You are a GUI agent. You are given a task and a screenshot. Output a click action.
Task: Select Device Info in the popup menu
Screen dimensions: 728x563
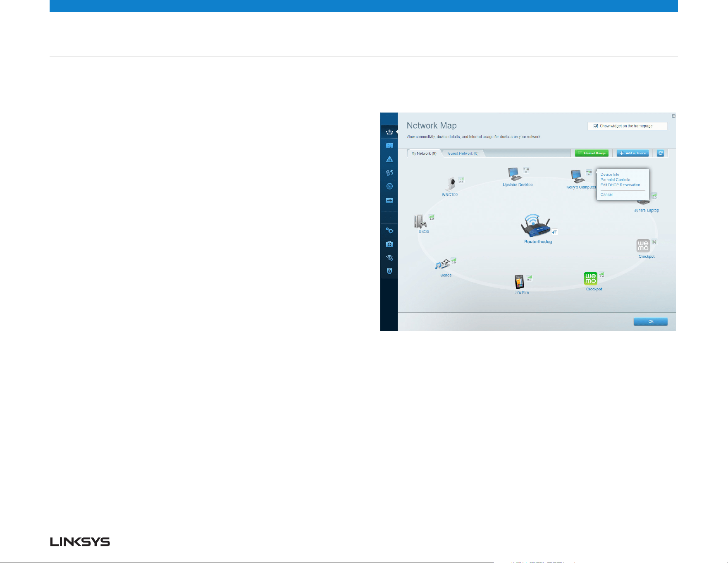click(x=610, y=175)
